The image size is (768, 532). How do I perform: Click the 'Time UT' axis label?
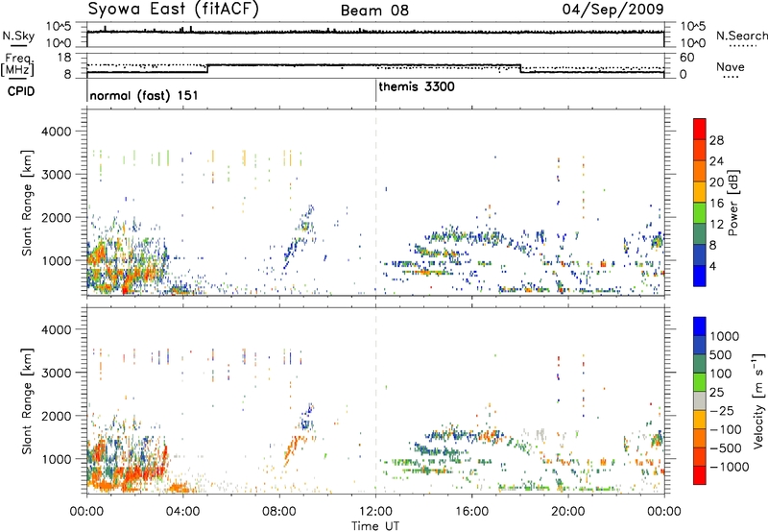pyautogui.click(x=375, y=526)
